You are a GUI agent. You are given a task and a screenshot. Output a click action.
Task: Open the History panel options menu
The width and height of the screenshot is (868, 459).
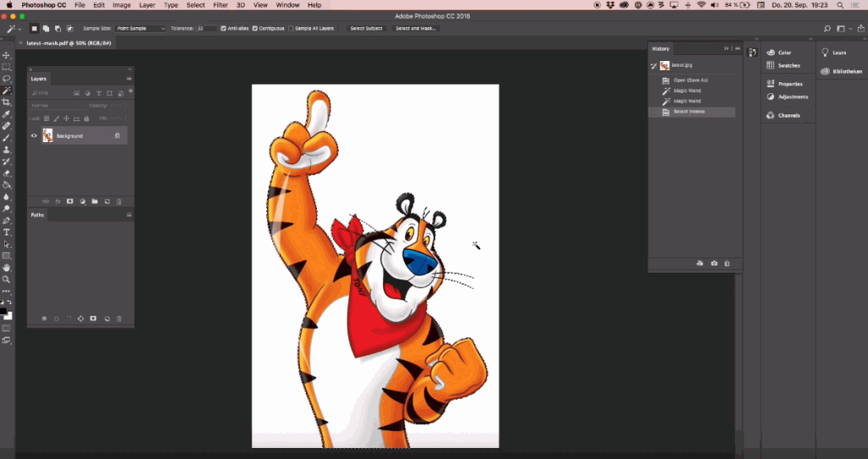click(737, 48)
